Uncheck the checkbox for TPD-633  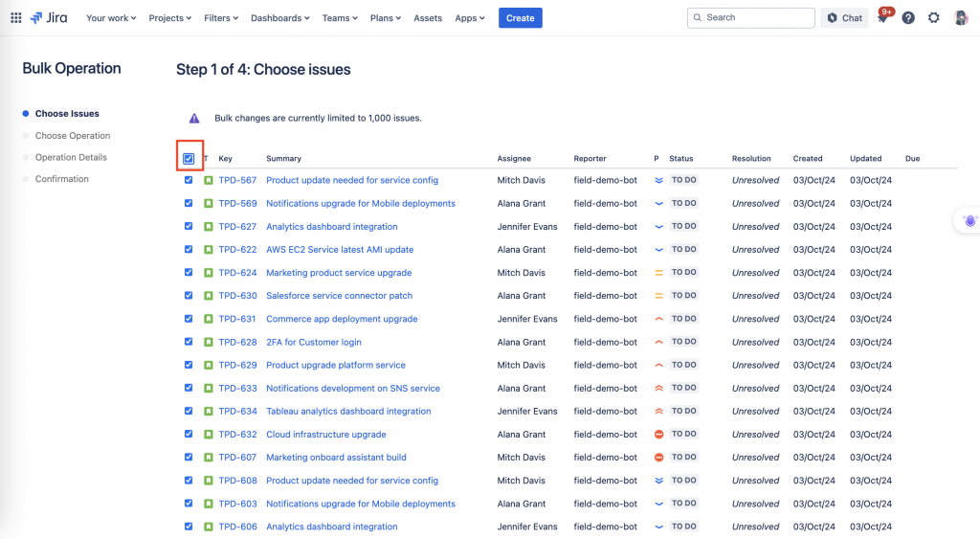(x=189, y=388)
